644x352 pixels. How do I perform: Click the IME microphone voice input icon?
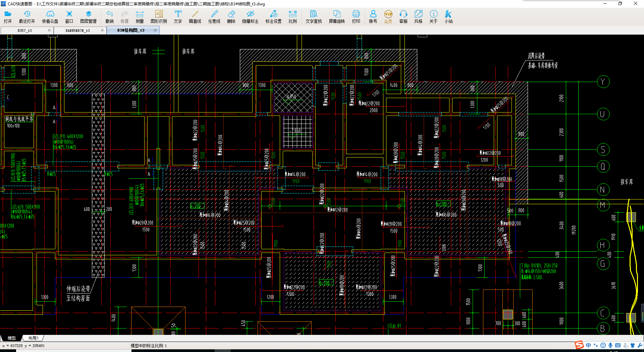[x=610, y=345]
